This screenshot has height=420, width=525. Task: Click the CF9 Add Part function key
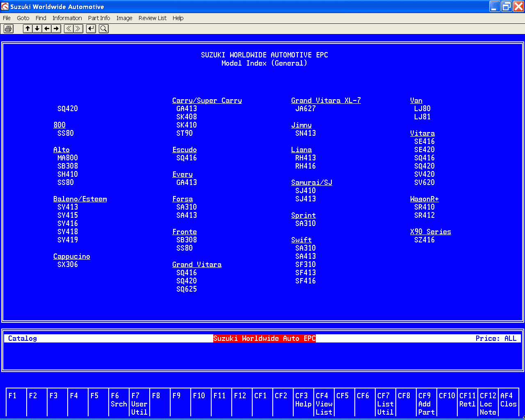(427, 403)
